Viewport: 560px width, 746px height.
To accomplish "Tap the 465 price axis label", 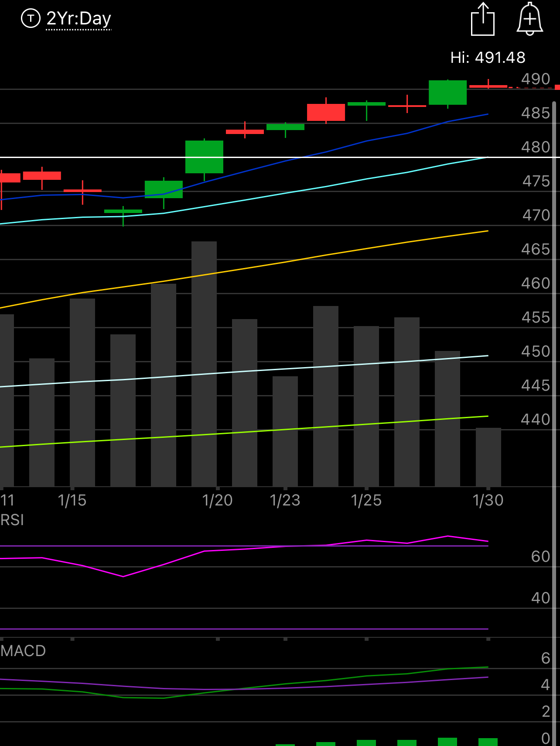I will coord(536,249).
